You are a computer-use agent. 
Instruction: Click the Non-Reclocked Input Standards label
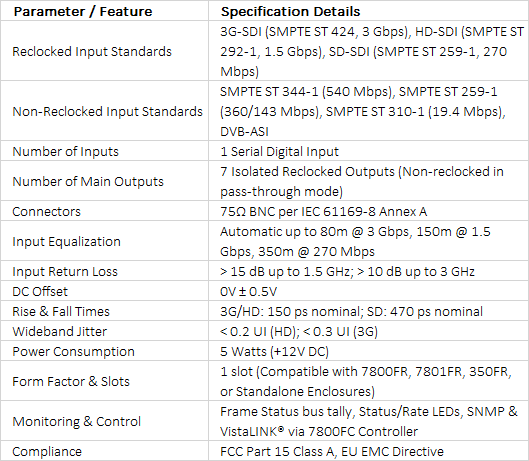tap(107, 111)
